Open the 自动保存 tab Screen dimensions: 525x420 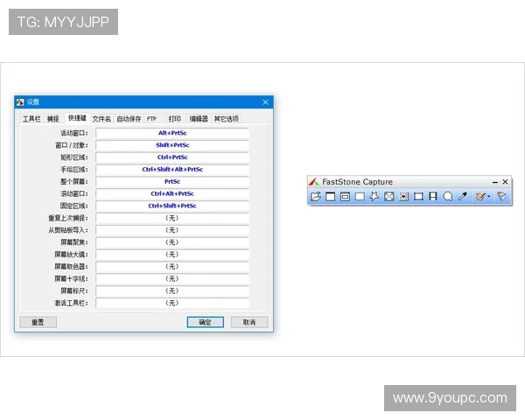pos(129,119)
